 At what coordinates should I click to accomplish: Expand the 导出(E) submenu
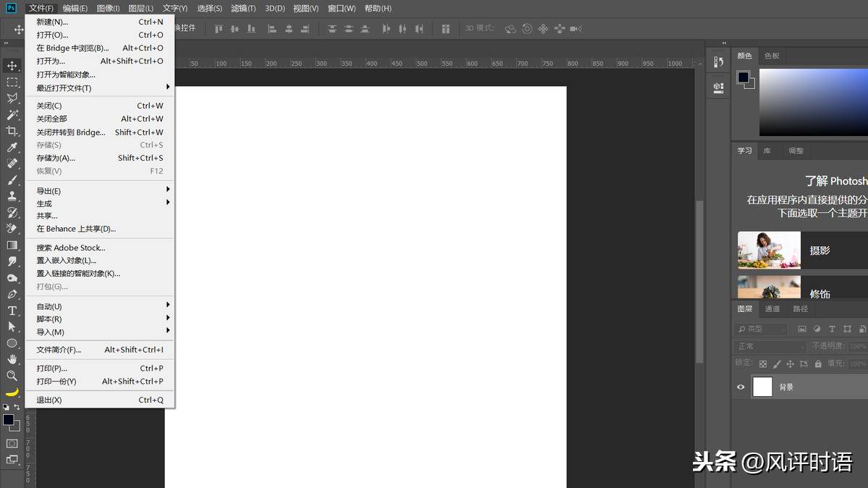tap(101, 190)
